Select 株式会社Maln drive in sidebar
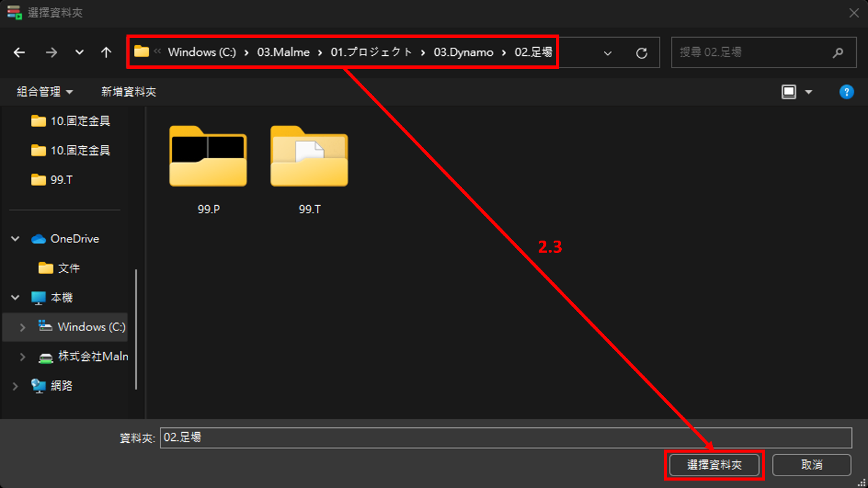 (83, 357)
